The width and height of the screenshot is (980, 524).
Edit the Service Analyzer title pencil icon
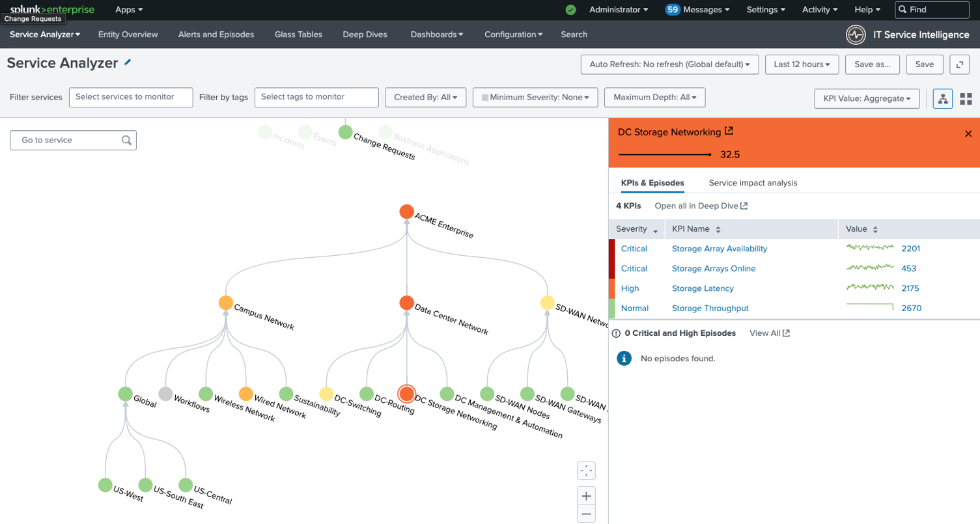point(128,62)
